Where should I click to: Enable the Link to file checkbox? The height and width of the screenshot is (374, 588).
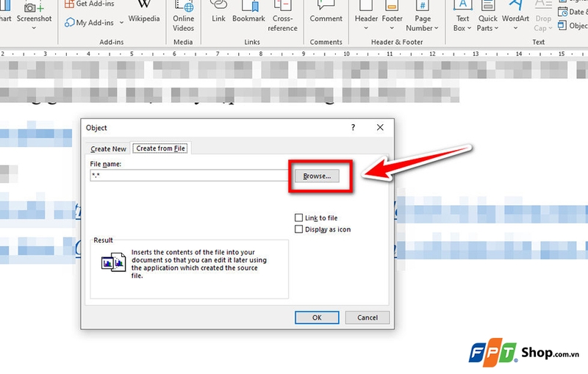[298, 217]
